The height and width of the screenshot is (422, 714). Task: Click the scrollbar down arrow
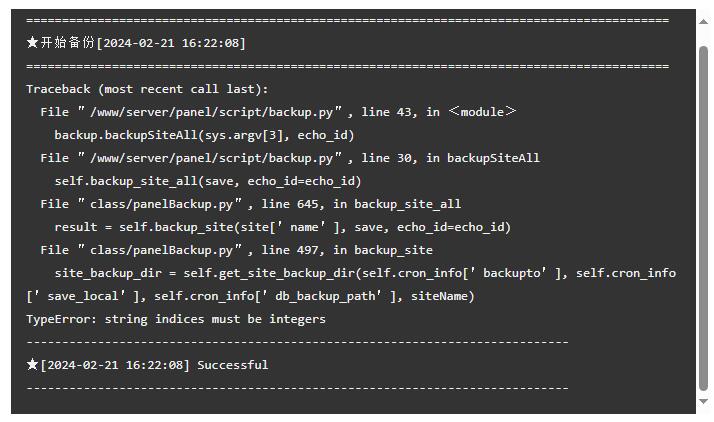[x=704, y=402]
